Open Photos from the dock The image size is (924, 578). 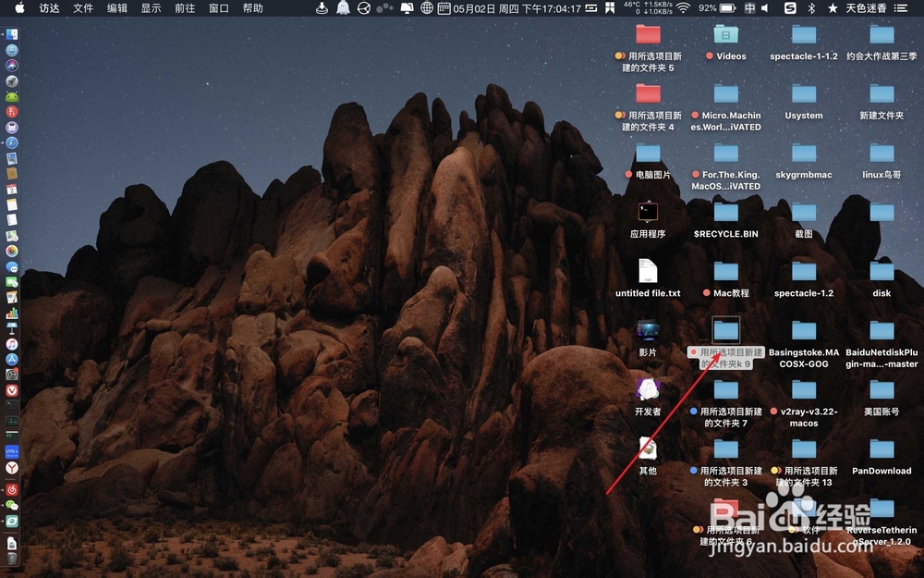[12, 252]
